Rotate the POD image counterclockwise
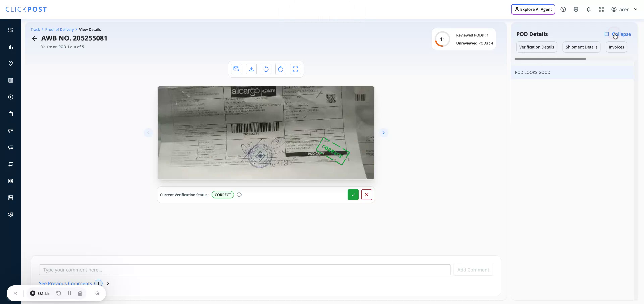 pyautogui.click(x=266, y=69)
